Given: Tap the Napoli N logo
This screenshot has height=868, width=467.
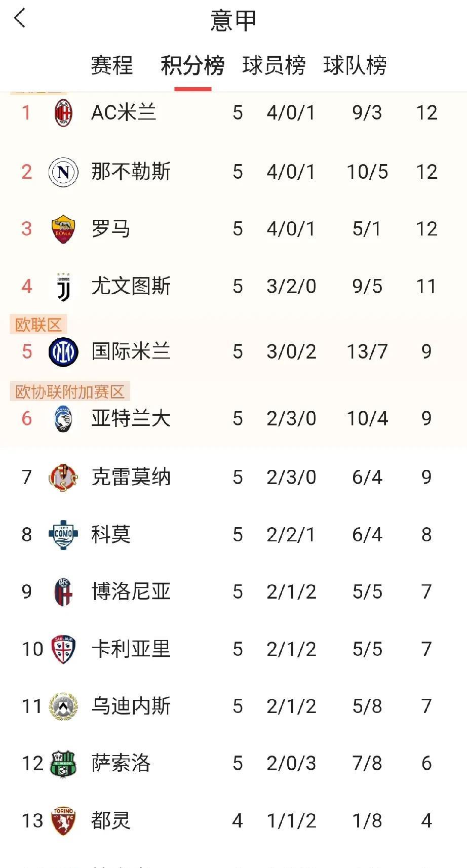Looking at the screenshot, I should point(63,172).
